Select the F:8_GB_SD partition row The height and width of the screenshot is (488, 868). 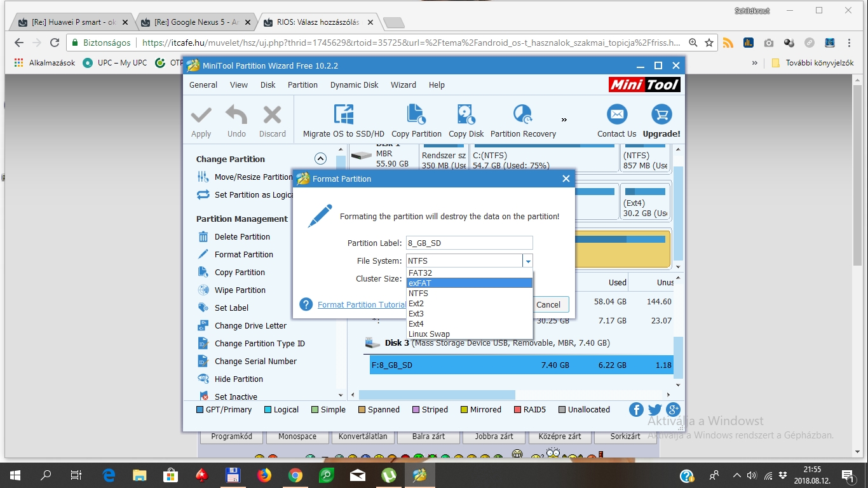point(521,365)
